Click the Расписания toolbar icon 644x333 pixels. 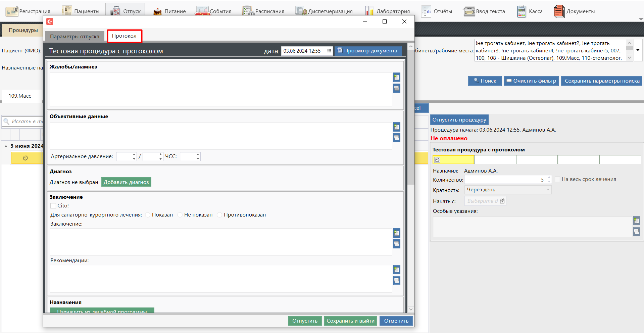pos(248,11)
